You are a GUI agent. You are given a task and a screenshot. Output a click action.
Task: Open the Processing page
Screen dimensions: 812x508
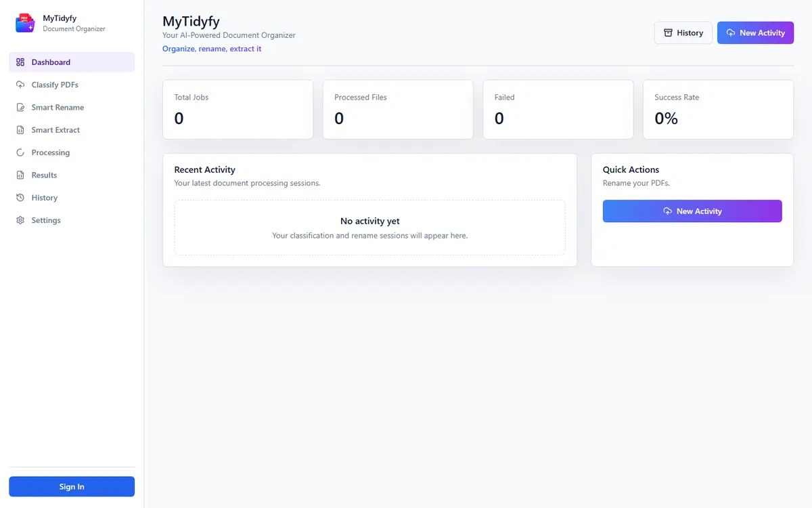point(72,152)
